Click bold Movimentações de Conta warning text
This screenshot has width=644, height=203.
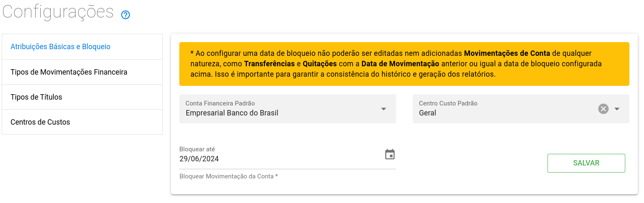(x=507, y=53)
